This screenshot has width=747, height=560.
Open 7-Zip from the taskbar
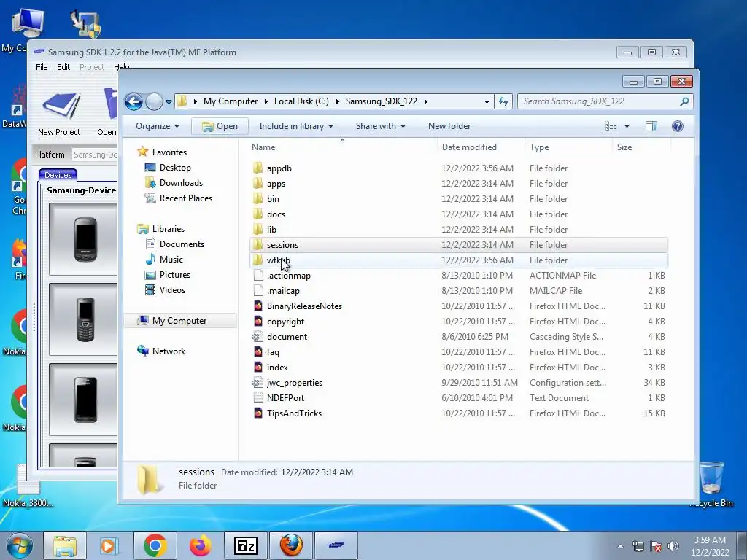coord(246,545)
